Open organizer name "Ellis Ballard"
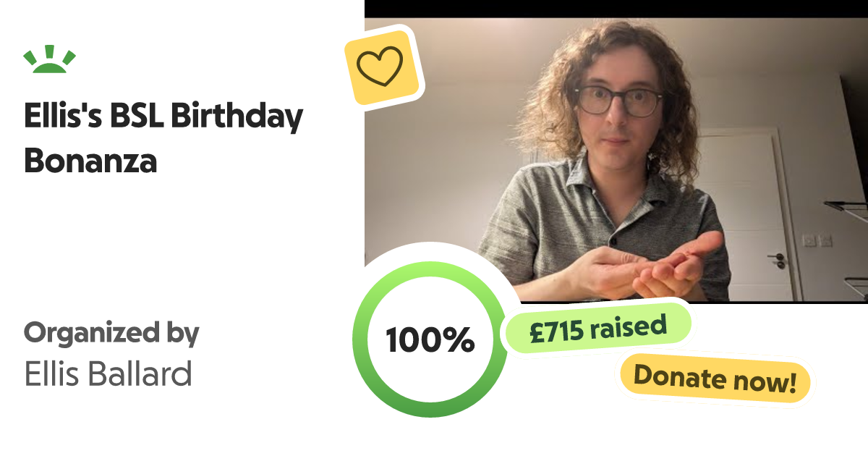Screen dimensions: 868x456 (109, 374)
